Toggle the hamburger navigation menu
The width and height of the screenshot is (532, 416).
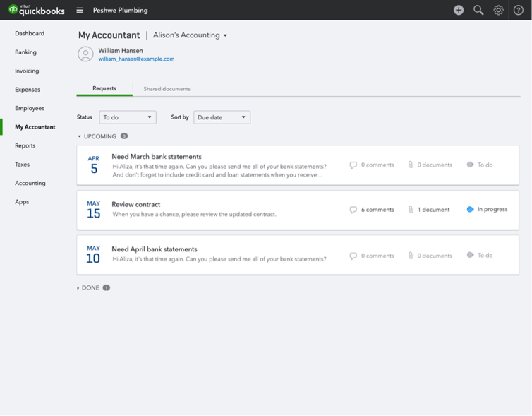80,10
